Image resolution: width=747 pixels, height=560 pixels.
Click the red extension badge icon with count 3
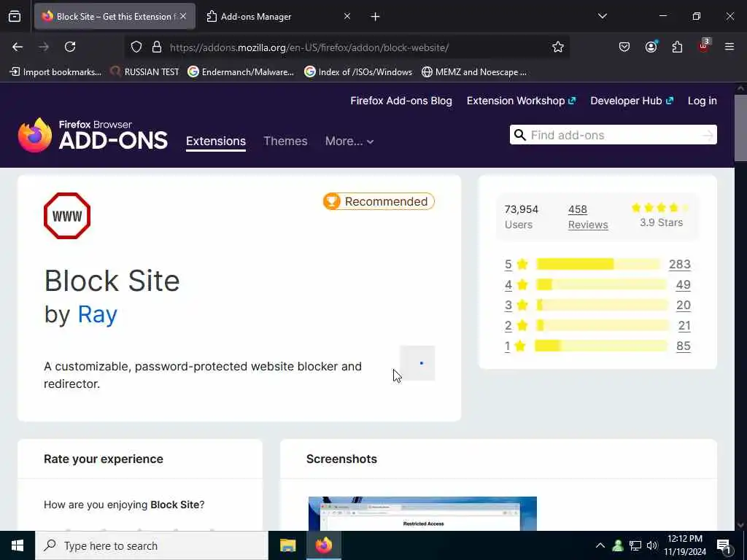click(x=704, y=46)
